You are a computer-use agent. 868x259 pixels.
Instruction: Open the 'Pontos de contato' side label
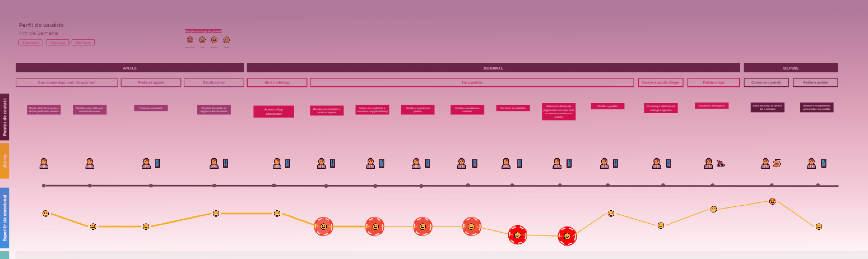tap(4, 117)
